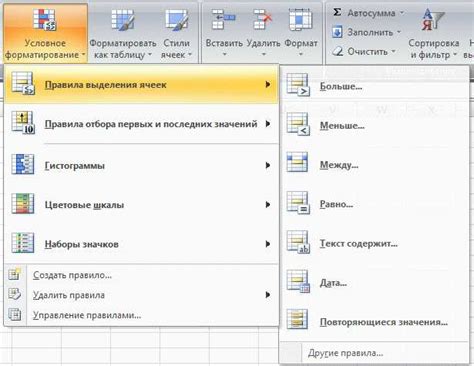This screenshot has width=474, height=366.
Task: Click the Вставить cells icon
Action: click(224, 19)
